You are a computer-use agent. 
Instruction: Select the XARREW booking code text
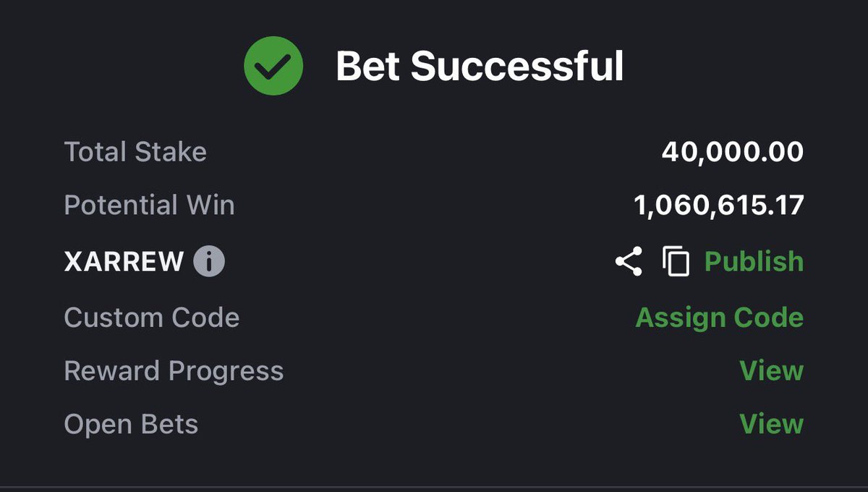tap(124, 262)
